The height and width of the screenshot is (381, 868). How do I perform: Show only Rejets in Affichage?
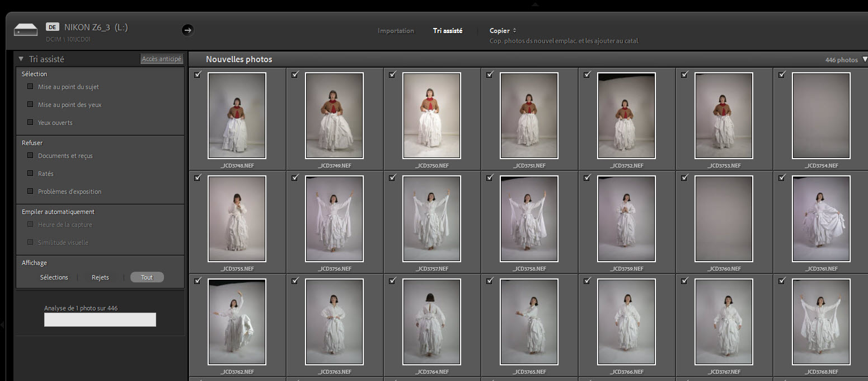(x=100, y=277)
